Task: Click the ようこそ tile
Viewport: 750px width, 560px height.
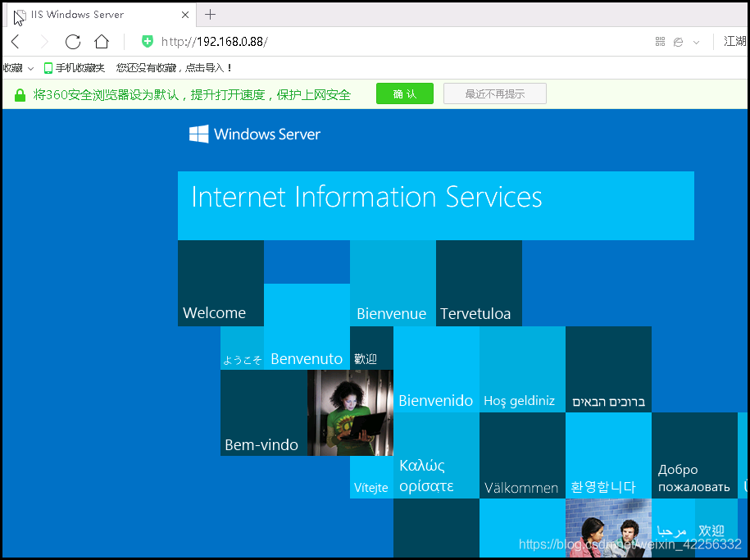Action: (x=242, y=348)
